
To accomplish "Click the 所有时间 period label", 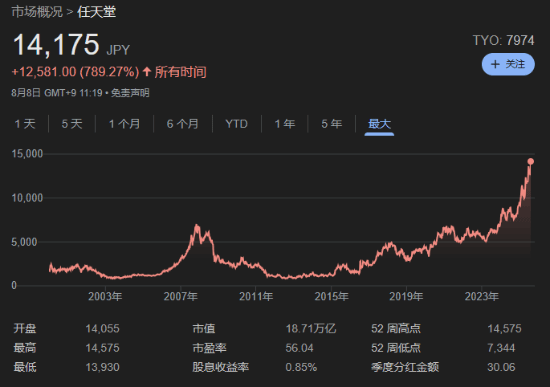I will click(x=180, y=72).
